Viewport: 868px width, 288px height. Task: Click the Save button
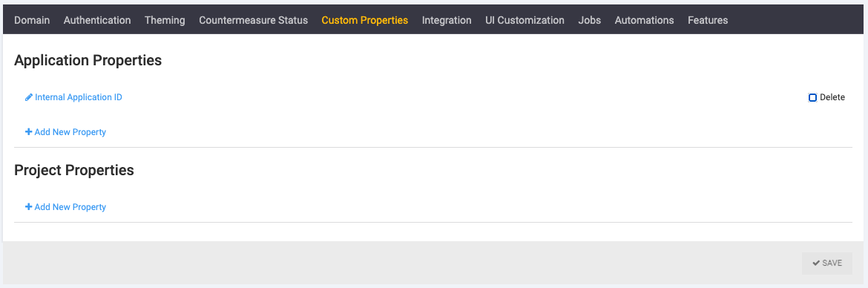click(x=827, y=263)
